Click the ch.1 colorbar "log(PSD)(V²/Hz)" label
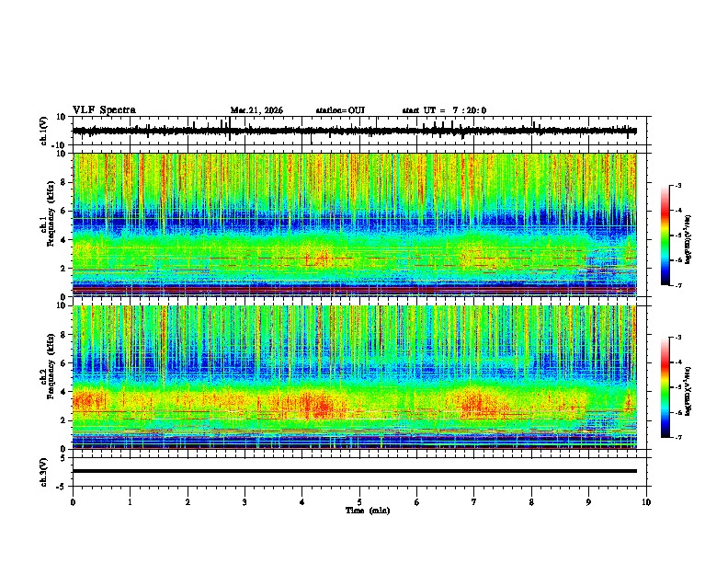Screen dimensions: 728x563 pos(688,239)
